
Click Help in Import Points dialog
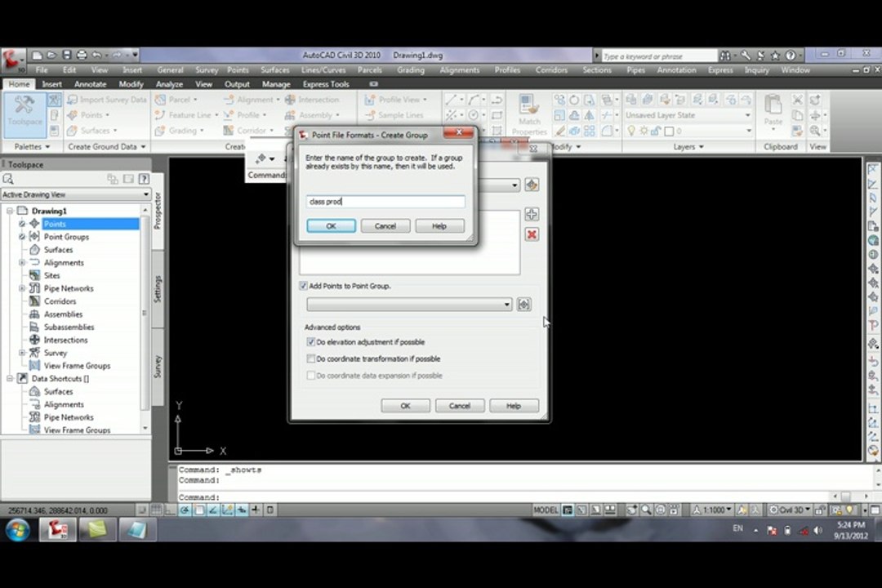(x=514, y=406)
